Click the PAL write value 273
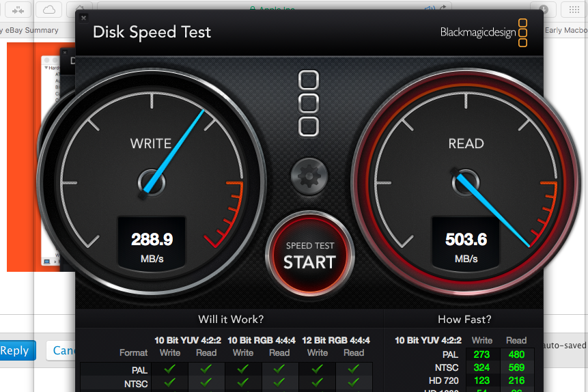The image size is (588, 392). (x=481, y=354)
